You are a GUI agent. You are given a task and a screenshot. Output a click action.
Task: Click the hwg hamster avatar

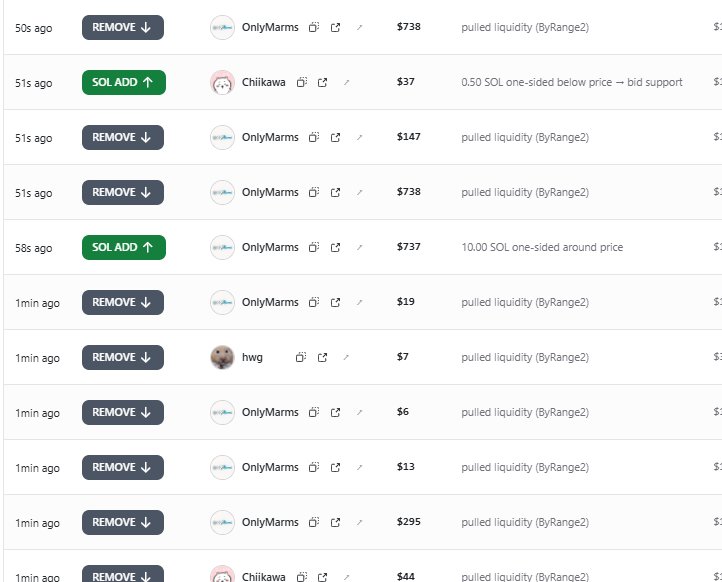coord(222,357)
